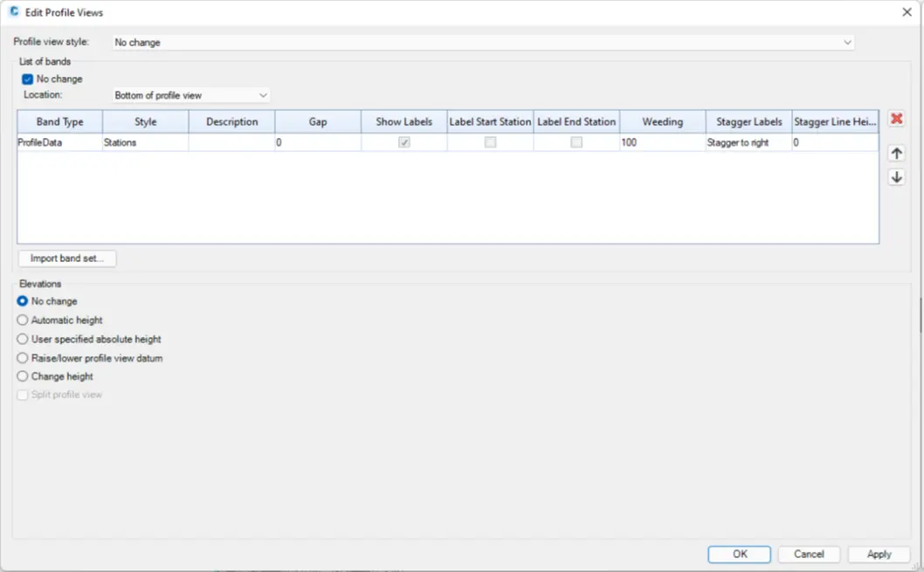Image resolution: width=924 pixels, height=572 pixels.
Task: Click the Import band set button
Action: (66, 258)
